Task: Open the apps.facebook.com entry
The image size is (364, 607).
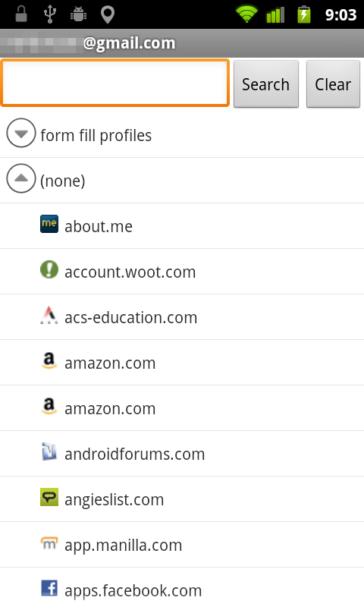Action: [182, 587]
